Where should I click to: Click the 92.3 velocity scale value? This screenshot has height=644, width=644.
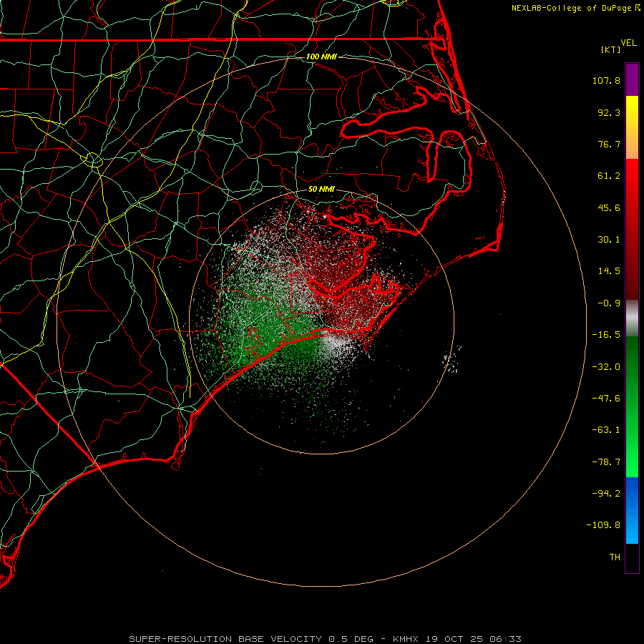[x=609, y=112]
